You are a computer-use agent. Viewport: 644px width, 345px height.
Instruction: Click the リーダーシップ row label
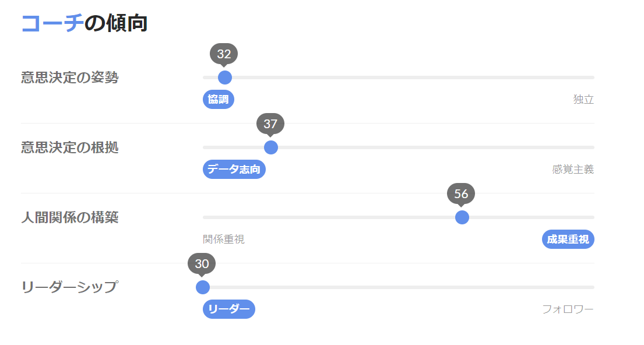70,287
